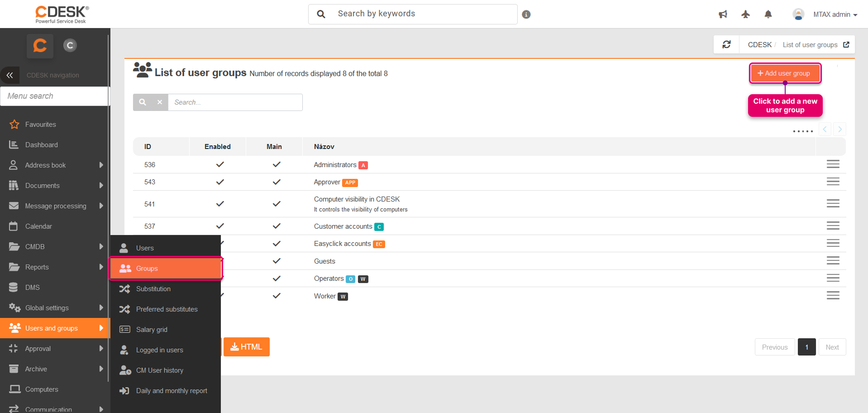Screen dimensions: 868x413
Task: Clear the list search with X icon
Action: [x=160, y=102]
